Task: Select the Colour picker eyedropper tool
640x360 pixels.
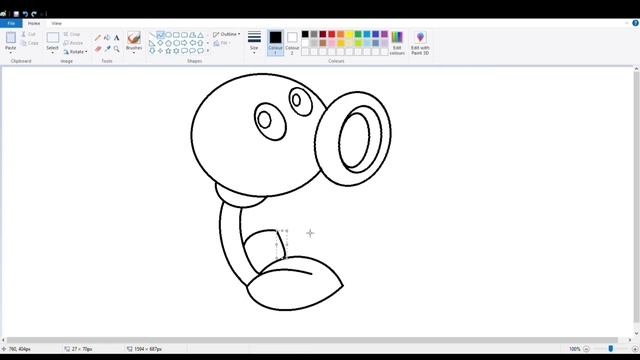Action: (x=107, y=49)
